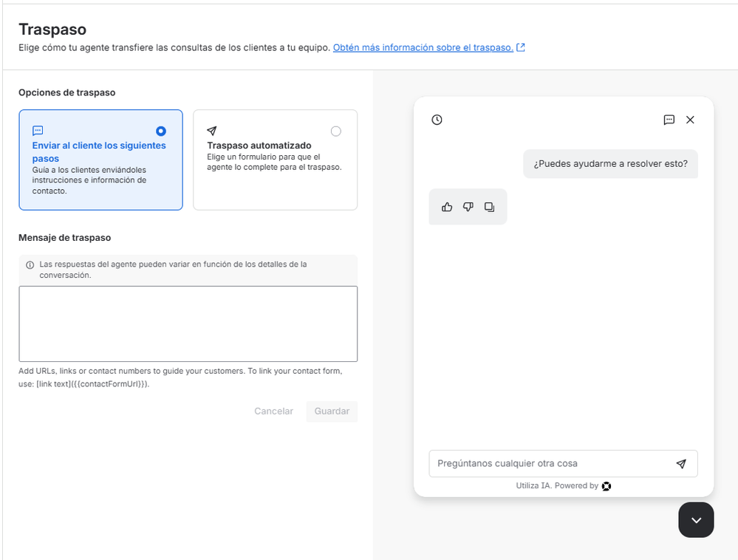Screen dimensions: 738x560
Task: Copy the agent reply with copy icon
Action: (490, 207)
